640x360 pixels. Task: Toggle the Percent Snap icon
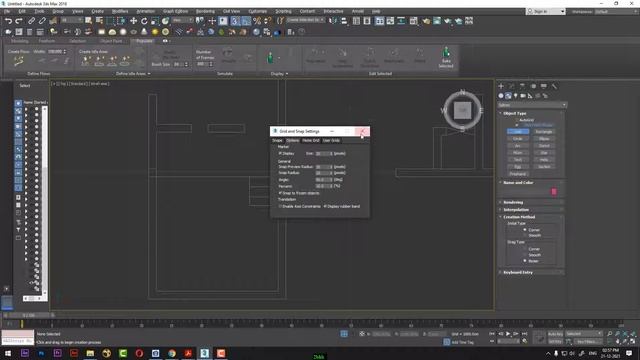(x=257, y=21)
